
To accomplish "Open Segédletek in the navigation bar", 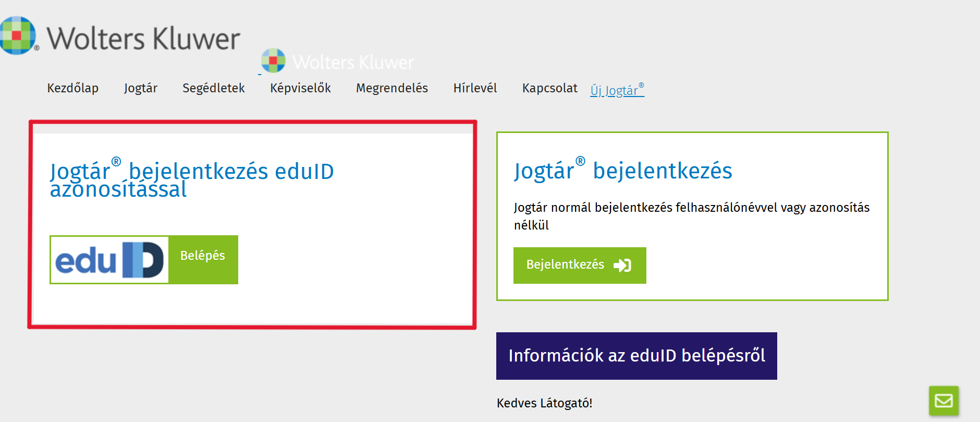I will [214, 88].
